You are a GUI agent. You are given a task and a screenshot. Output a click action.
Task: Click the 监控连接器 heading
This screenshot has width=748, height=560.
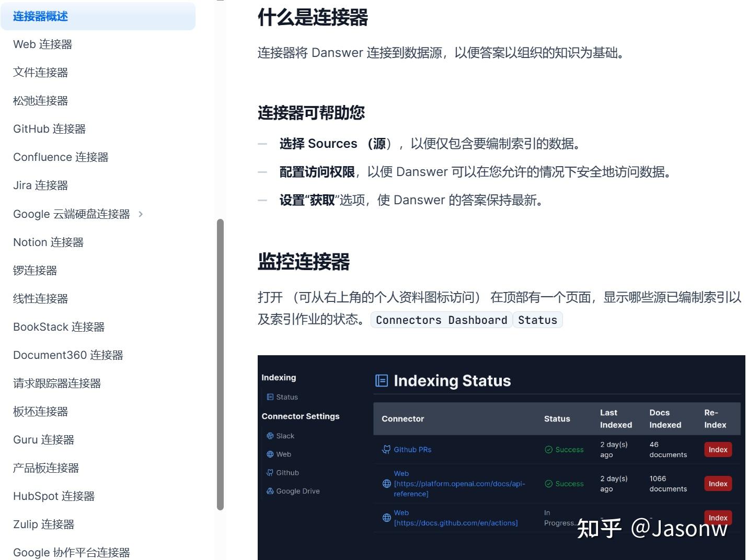(x=304, y=262)
